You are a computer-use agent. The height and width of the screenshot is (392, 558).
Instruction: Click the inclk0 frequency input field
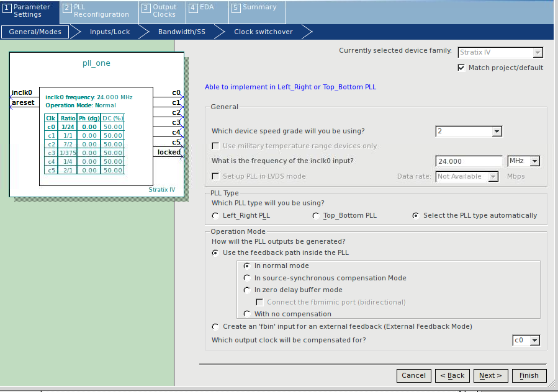point(469,161)
